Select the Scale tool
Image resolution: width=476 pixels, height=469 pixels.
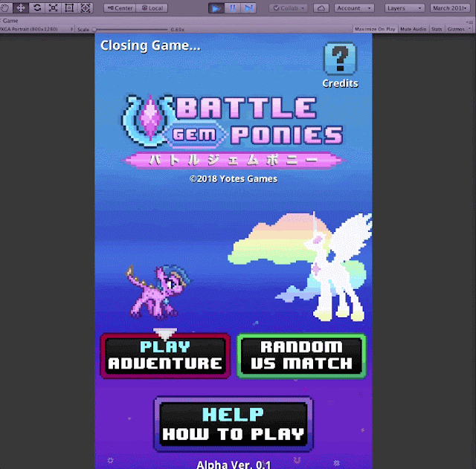53,8
